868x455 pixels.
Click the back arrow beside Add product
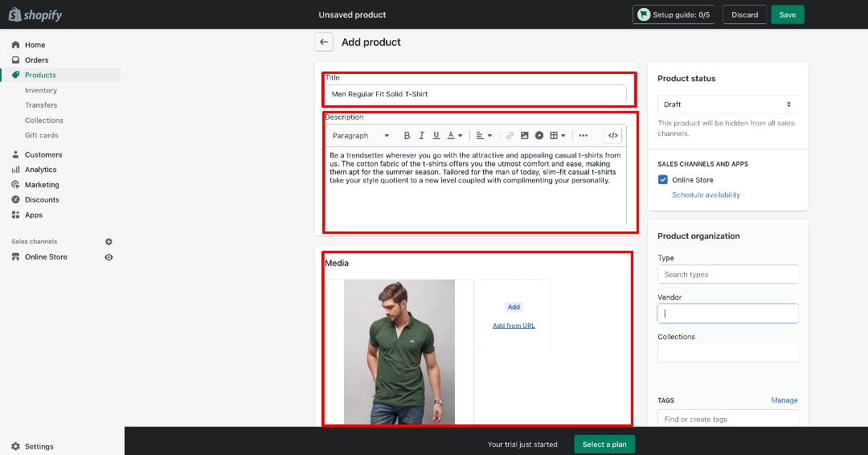[x=324, y=42]
